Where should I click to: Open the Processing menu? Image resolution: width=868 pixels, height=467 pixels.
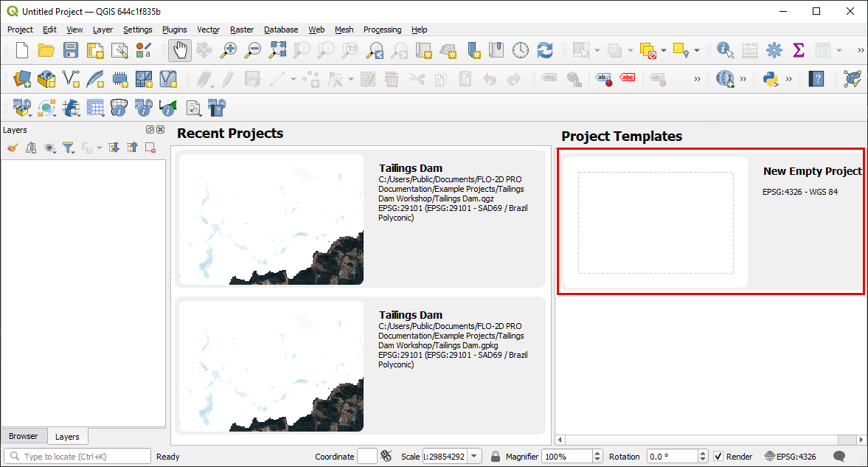coord(382,30)
